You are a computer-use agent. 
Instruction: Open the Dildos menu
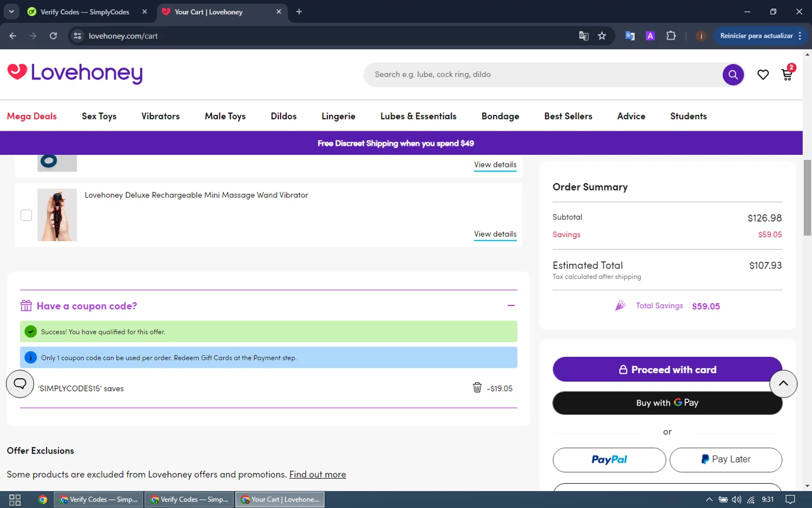pos(284,116)
